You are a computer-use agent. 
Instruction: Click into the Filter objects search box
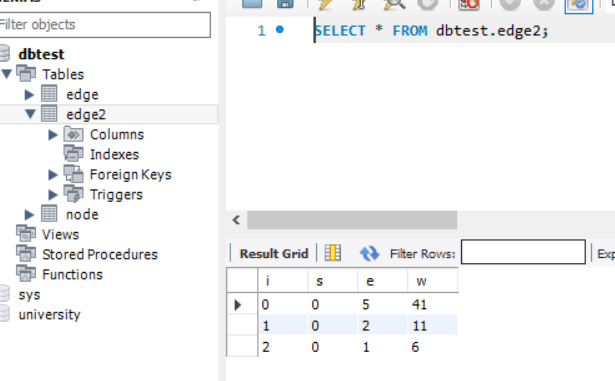tap(104, 25)
